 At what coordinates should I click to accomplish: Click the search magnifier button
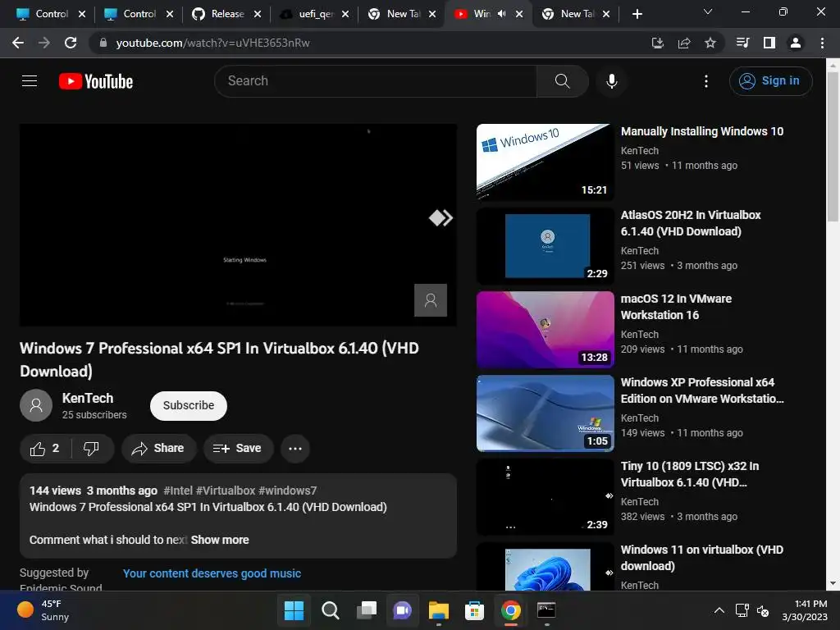(562, 81)
